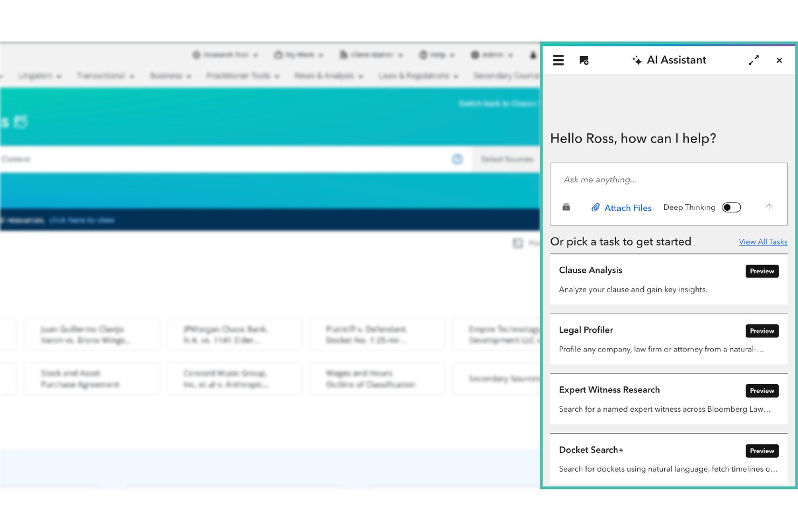The width and height of the screenshot is (798, 532).
Task: Select the Legal Profiler task card
Action: point(669,339)
